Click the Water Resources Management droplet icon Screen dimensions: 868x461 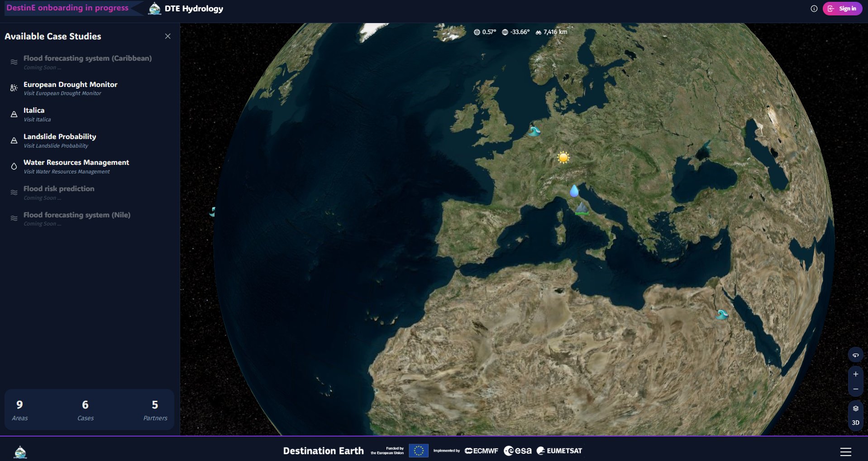(x=14, y=167)
